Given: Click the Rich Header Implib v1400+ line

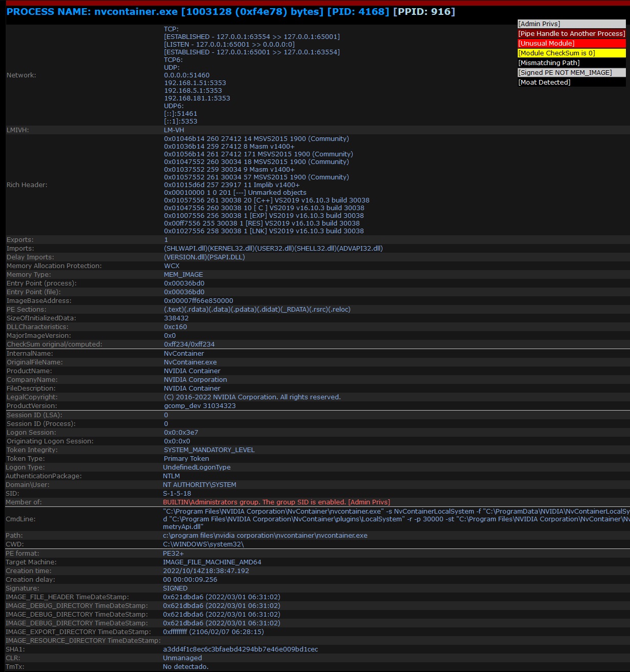Looking at the screenshot, I should [x=232, y=185].
